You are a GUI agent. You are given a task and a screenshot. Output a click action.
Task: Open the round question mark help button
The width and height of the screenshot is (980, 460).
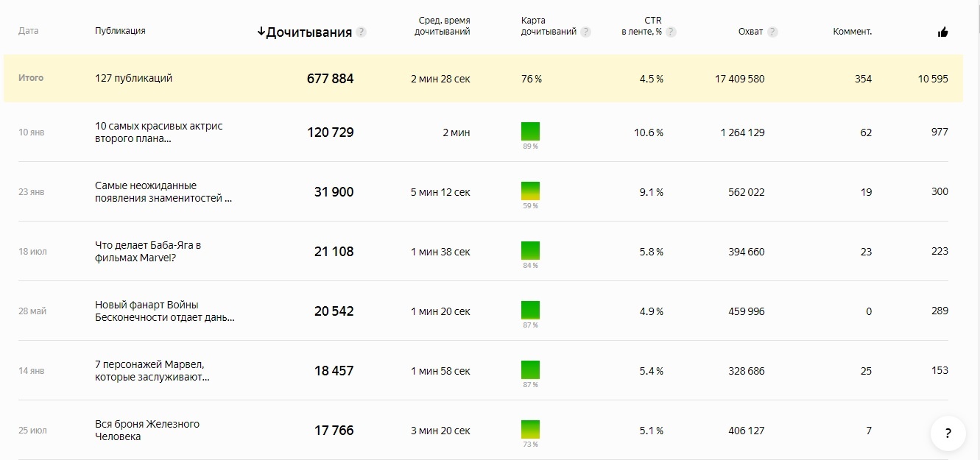[x=948, y=434]
